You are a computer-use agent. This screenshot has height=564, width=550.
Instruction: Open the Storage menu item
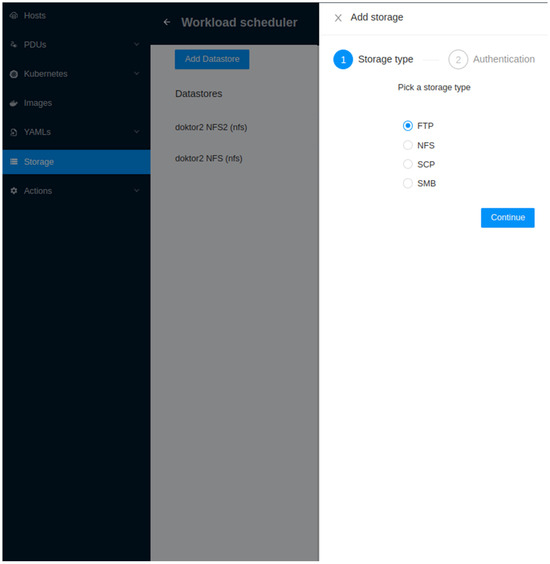coord(76,162)
